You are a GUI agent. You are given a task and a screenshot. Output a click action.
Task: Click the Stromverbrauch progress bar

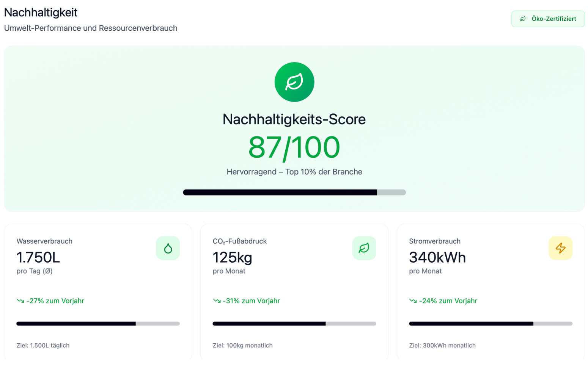pyautogui.click(x=491, y=324)
